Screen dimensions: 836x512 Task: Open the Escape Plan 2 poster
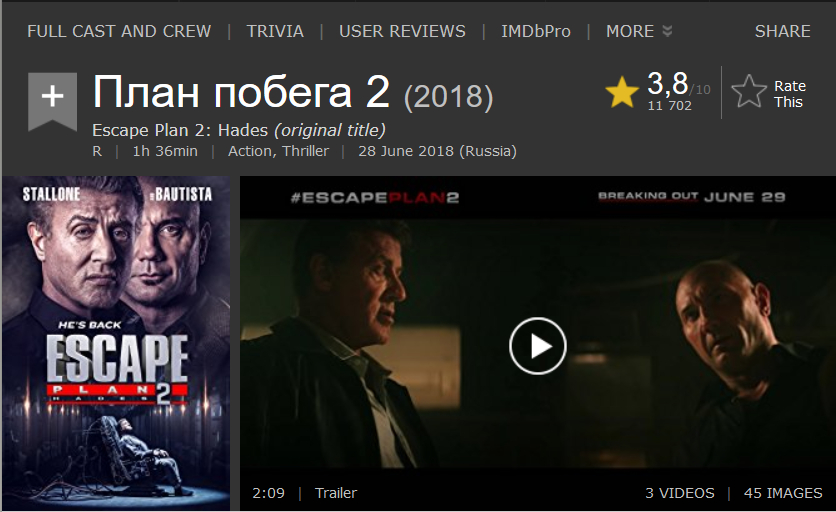pyautogui.click(x=116, y=343)
